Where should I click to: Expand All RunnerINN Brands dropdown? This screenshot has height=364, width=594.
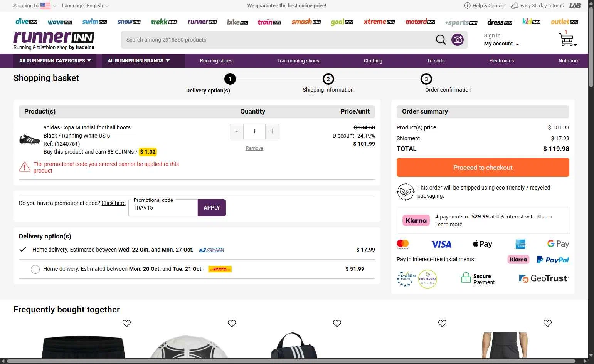click(138, 61)
